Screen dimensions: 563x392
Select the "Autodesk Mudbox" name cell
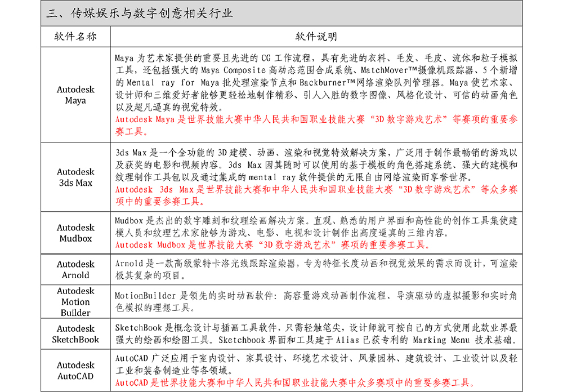coord(75,233)
